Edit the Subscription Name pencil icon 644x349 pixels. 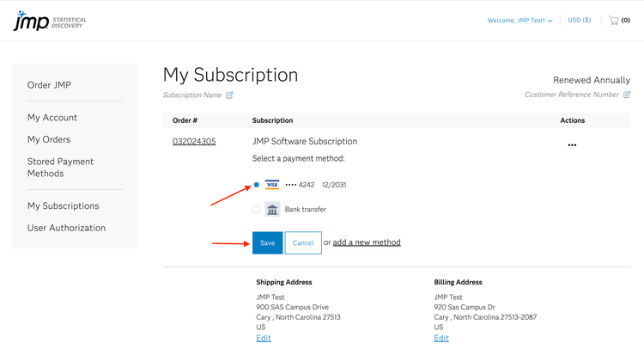(229, 95)
